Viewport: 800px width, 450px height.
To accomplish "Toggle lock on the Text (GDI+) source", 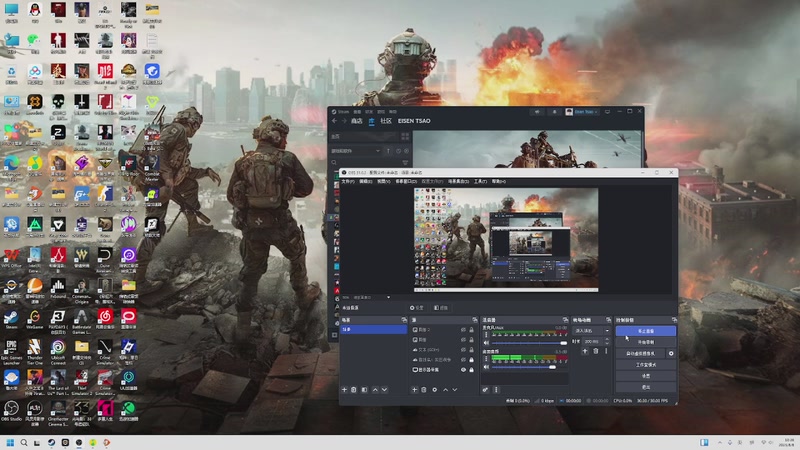I will coord(471,350).
